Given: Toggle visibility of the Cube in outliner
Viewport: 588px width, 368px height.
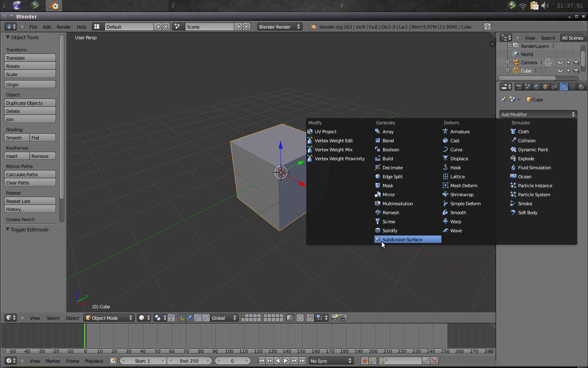Looking at the screenshot, I should pyautogui.click(x=560, y=70).
